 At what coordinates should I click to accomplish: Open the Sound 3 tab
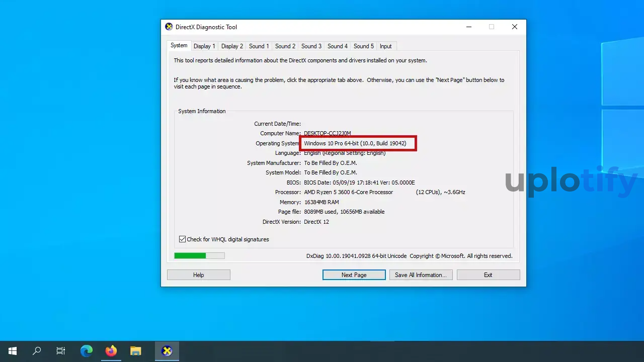coord(311,46)
